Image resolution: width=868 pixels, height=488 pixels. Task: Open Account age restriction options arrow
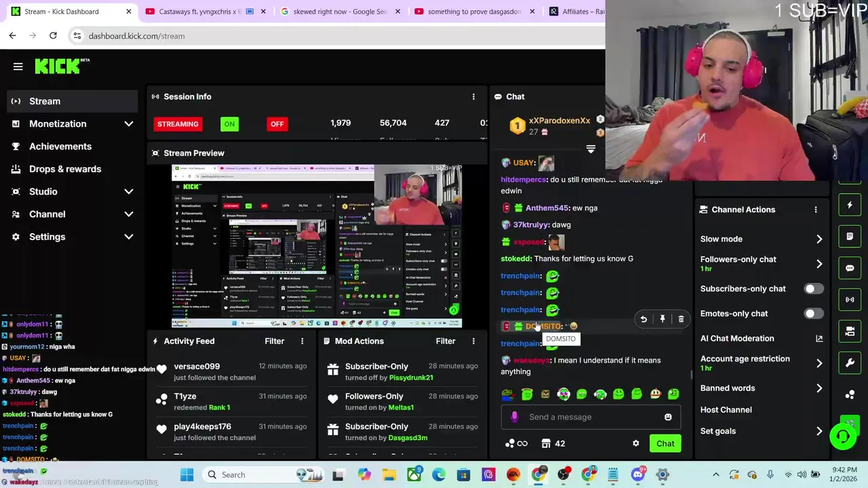[x=819, y=363]
